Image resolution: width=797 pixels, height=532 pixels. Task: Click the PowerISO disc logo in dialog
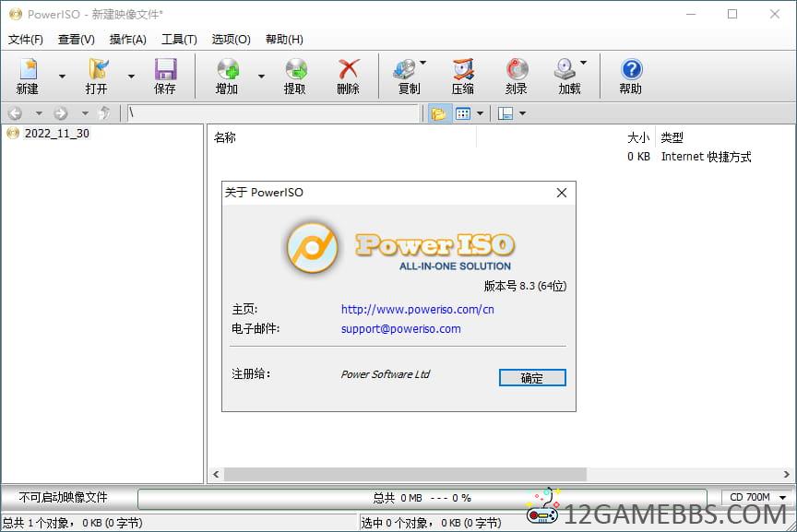pos(312,248)
